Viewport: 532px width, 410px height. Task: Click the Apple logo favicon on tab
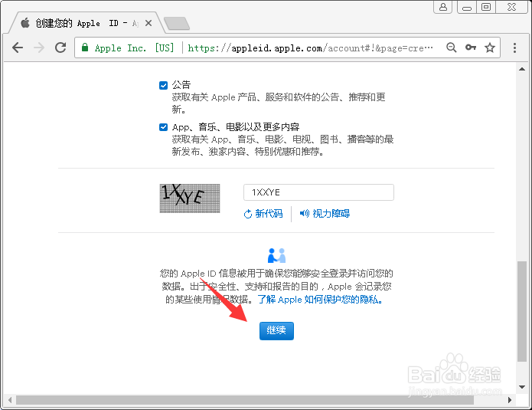pyautogui.click(x=25, y=23)
